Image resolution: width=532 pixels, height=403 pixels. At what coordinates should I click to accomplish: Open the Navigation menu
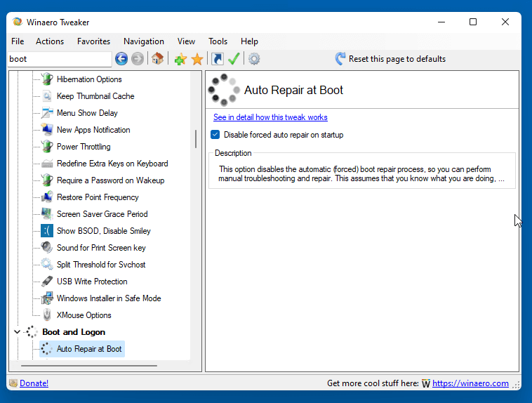pos(144,41)
